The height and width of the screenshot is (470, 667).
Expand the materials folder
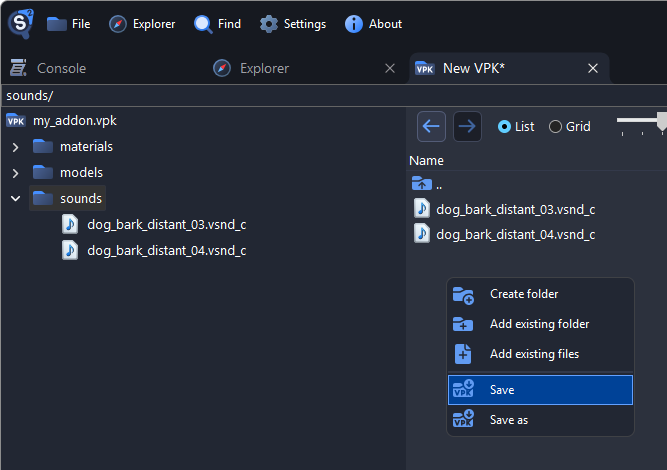click(15, 147)
